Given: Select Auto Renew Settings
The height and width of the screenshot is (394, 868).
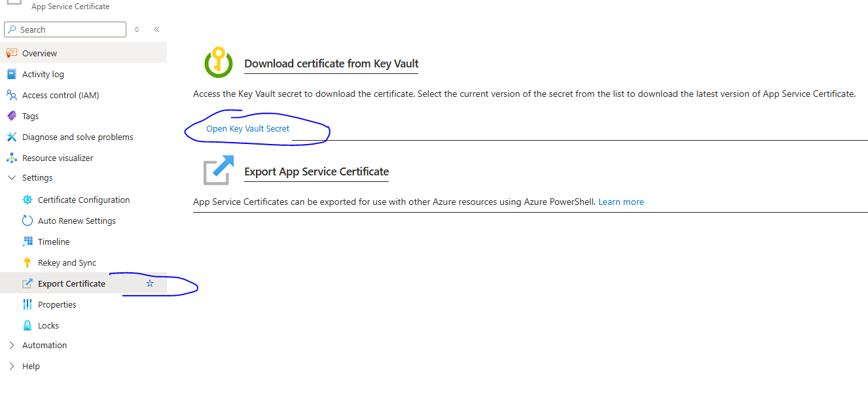Looking at the screenshot, I should tap(83, 221).
